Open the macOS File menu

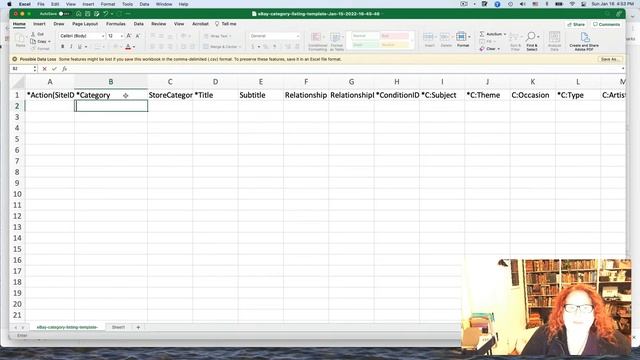tap(41, 4)
